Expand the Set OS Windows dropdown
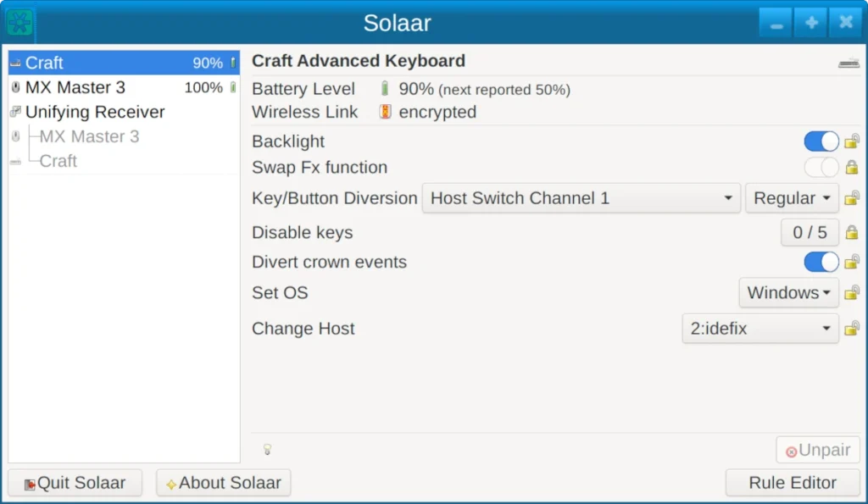 coord(788,293)
